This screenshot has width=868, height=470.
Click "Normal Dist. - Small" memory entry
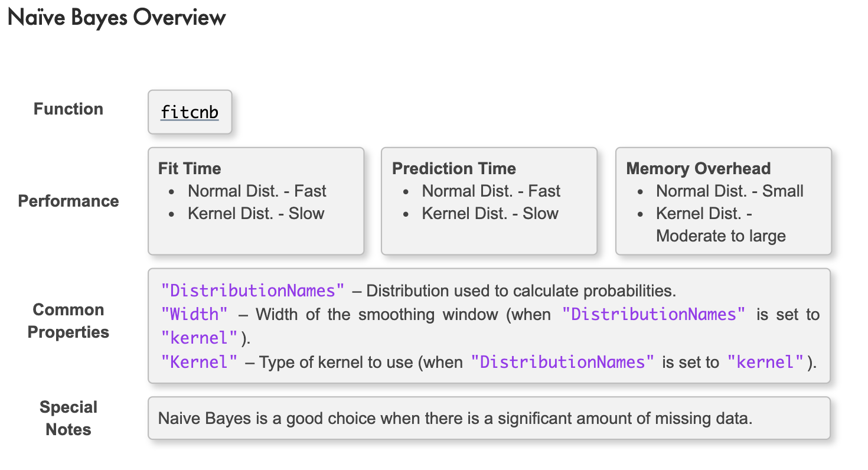pyautogui.click(x=730, y=191)
